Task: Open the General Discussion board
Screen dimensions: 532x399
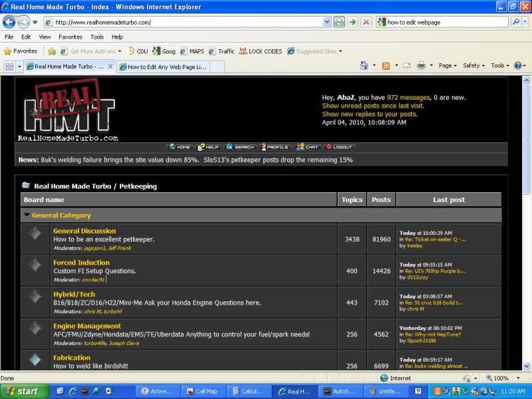Action: point(84,231)
